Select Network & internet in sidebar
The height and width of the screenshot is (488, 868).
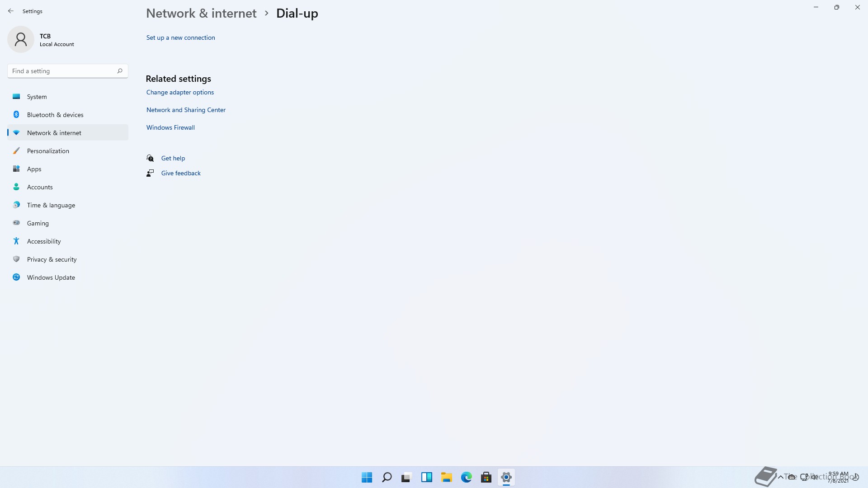tap(68, 133)
